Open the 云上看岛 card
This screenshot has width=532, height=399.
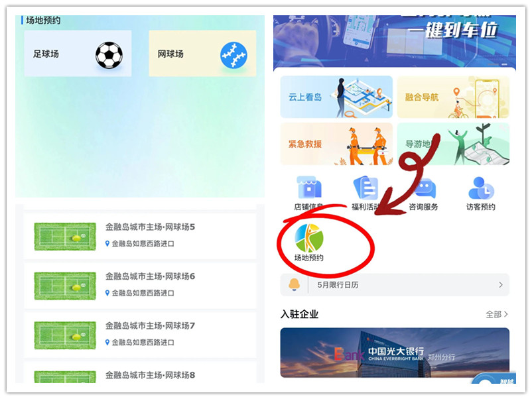tap(336, 97)
